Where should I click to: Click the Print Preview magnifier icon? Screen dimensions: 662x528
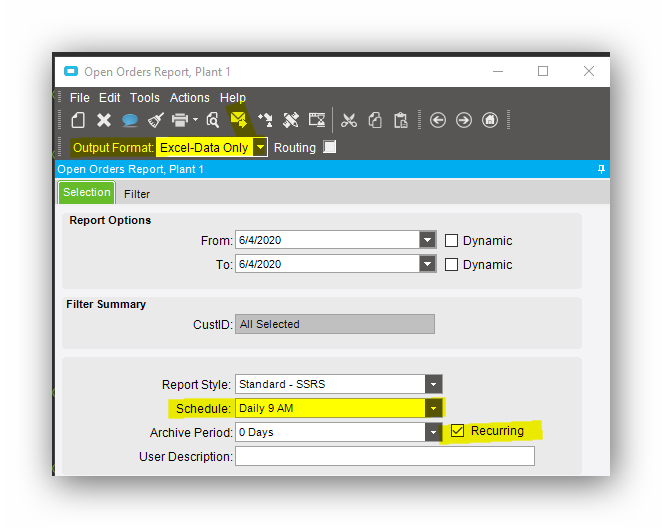click(x=212, y=120)
